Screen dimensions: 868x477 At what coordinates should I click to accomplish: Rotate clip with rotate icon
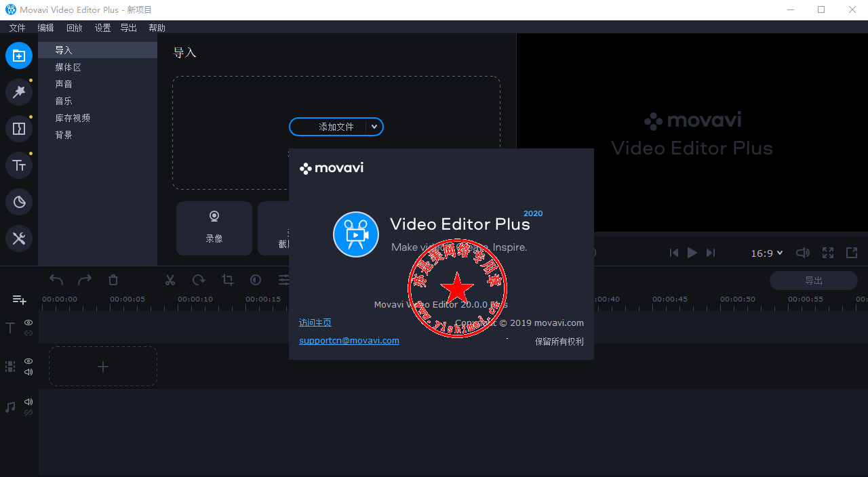pyautogui.click(x=199, y=280)
